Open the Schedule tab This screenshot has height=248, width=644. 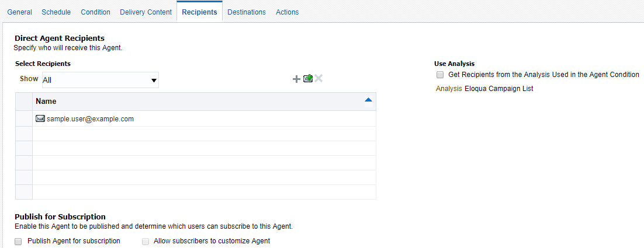tap(56, 12)
